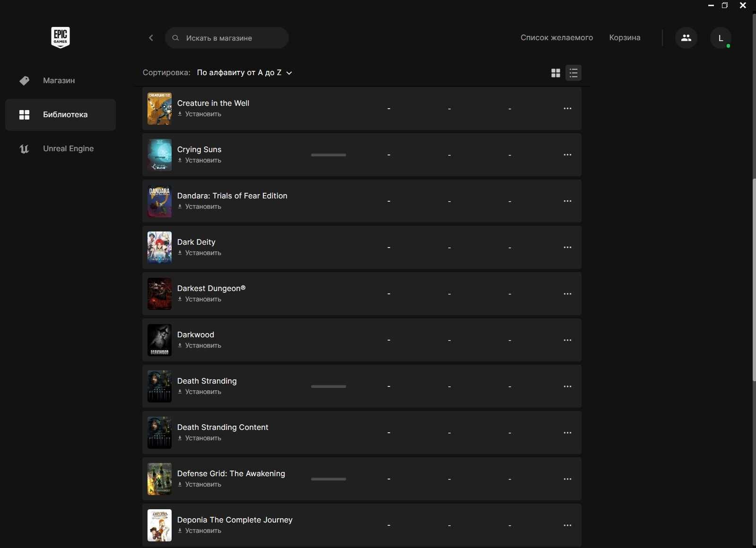This screenshot has width=756, height=548.
Task: Click Death Stranding Content cover thumbnail
Action: [x=159, y=433]
